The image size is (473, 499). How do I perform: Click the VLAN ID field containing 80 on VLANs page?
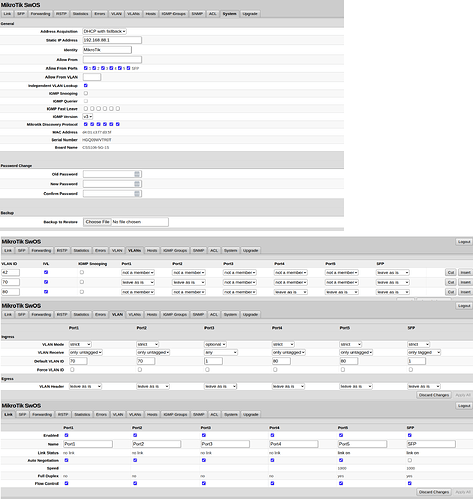10,292
